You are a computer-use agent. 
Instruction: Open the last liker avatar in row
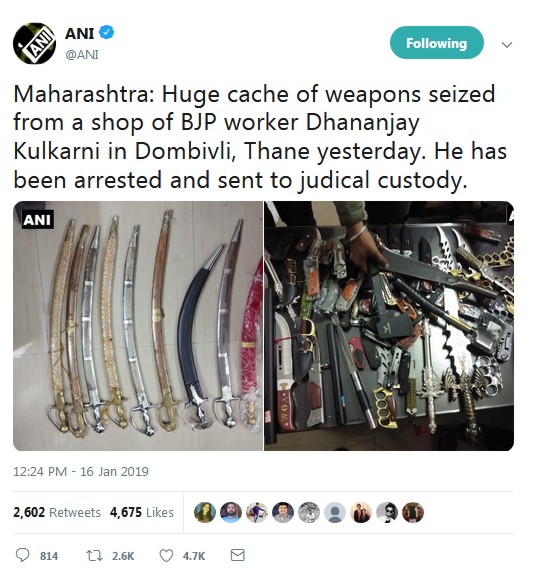point(413,512)
